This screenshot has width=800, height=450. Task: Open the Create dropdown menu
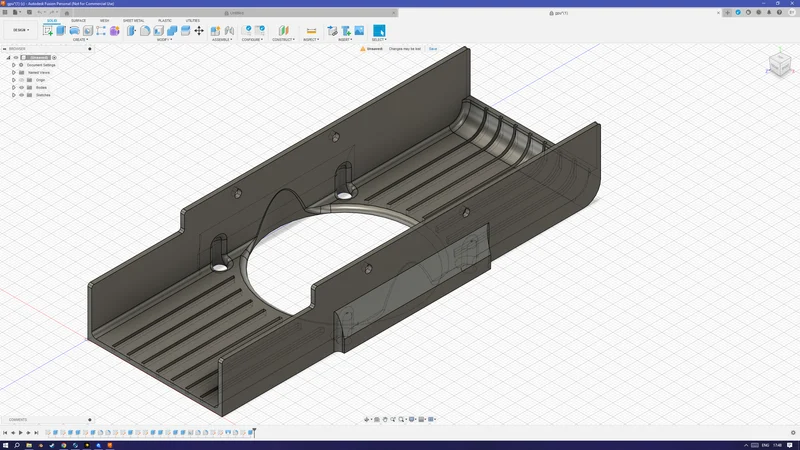tap(80, 40)
